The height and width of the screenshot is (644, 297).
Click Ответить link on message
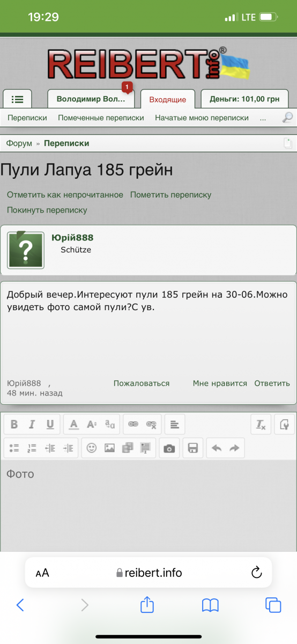point(272,383)
